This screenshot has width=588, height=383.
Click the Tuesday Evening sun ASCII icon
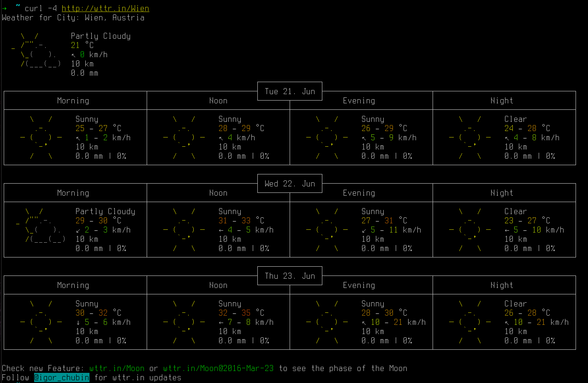click(x=327, y=138)
